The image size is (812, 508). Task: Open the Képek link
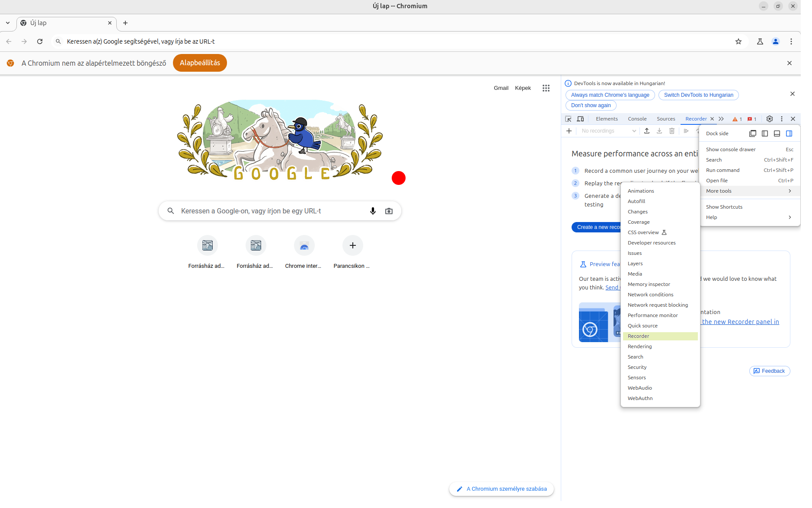click(523, 88)
